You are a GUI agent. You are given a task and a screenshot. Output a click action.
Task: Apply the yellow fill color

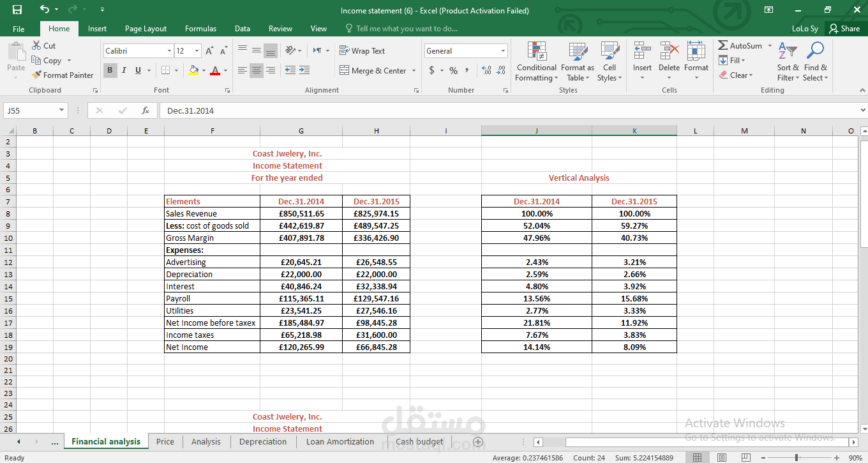click(194, 70)
